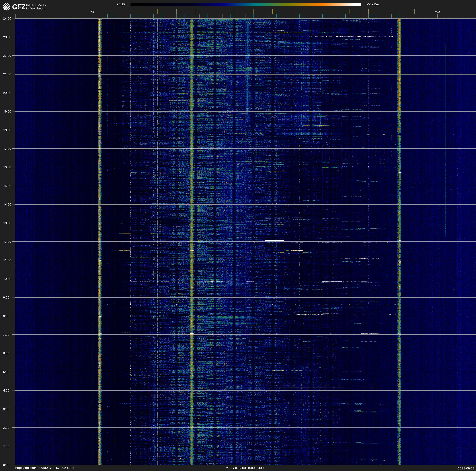The width and height of the screenshot is (476, 471).
Task: Click the -75 dBm scale label
Action: pyautogui.click(x=121, y=4)
